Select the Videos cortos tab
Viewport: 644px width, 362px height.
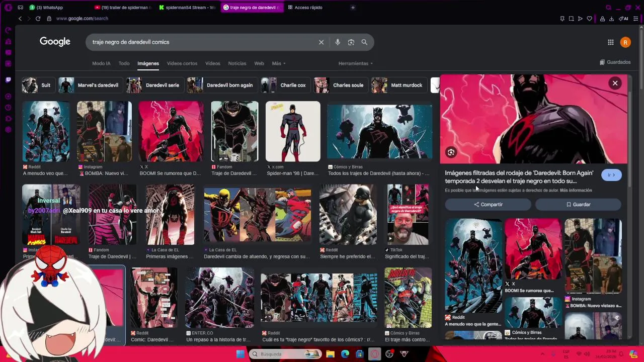tap(182, 63)
